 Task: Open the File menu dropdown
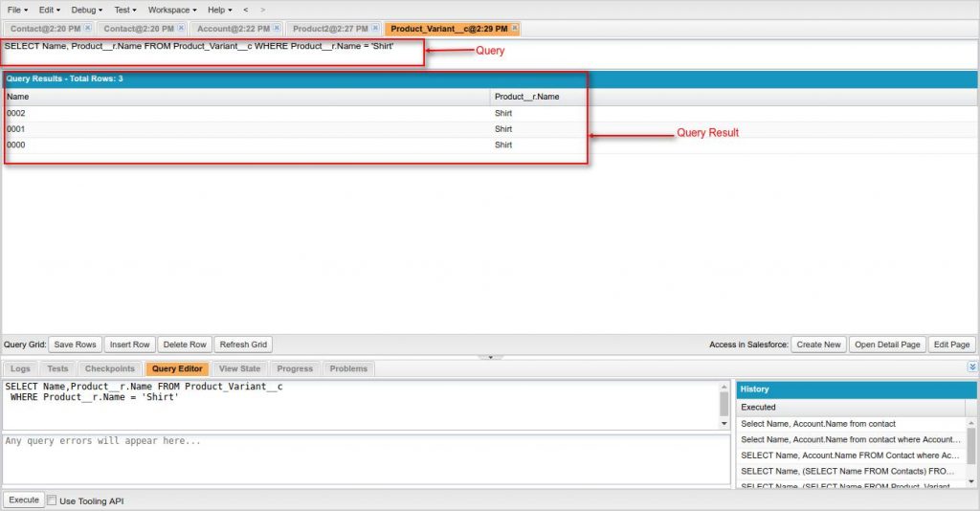pos(17,10)
